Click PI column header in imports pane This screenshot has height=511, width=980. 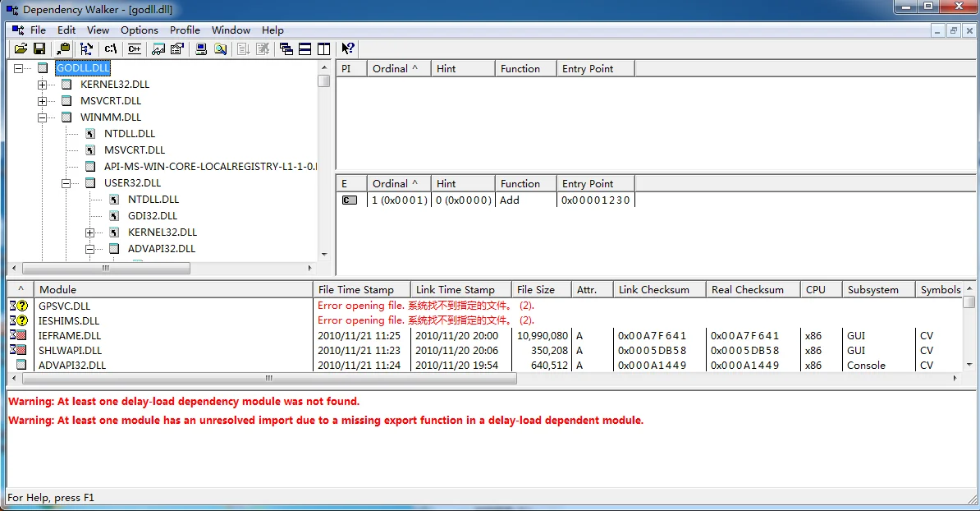click(352, 69)
